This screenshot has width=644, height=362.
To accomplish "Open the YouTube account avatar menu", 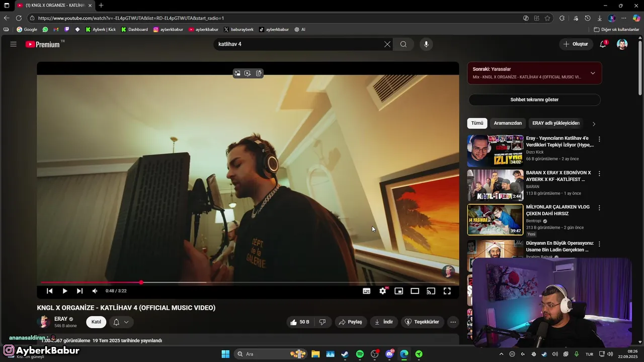I will [622, 44].
